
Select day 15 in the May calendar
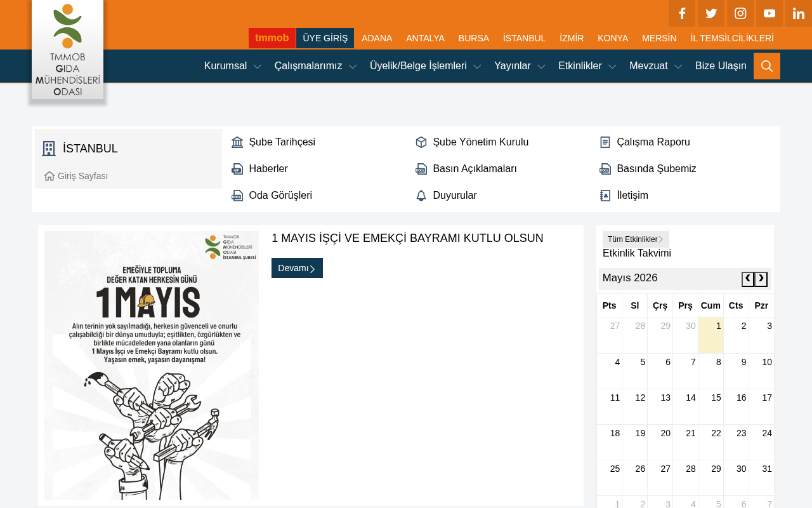pos(710,406)
